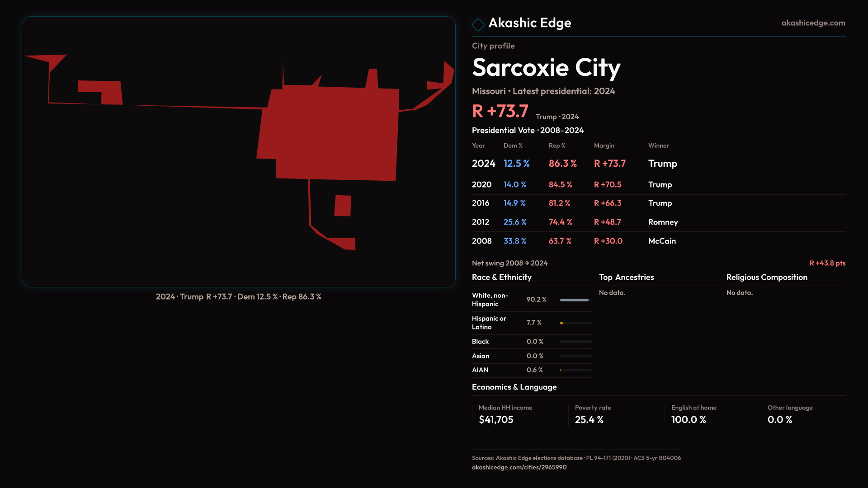Click the Dem % column header
Screen dimensions: 868x488
pos(513,145)
